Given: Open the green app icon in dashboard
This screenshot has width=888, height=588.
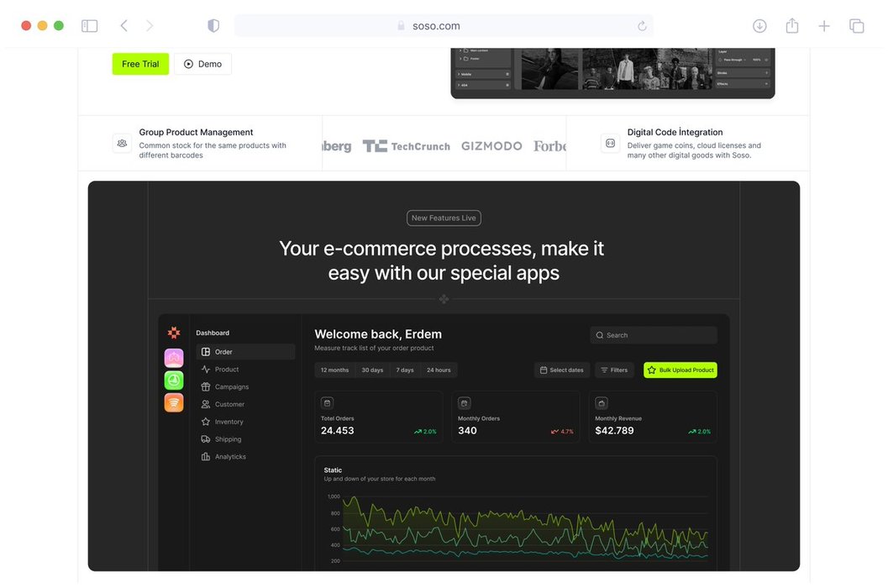Looking at the screenshot, I should point(174,381).
